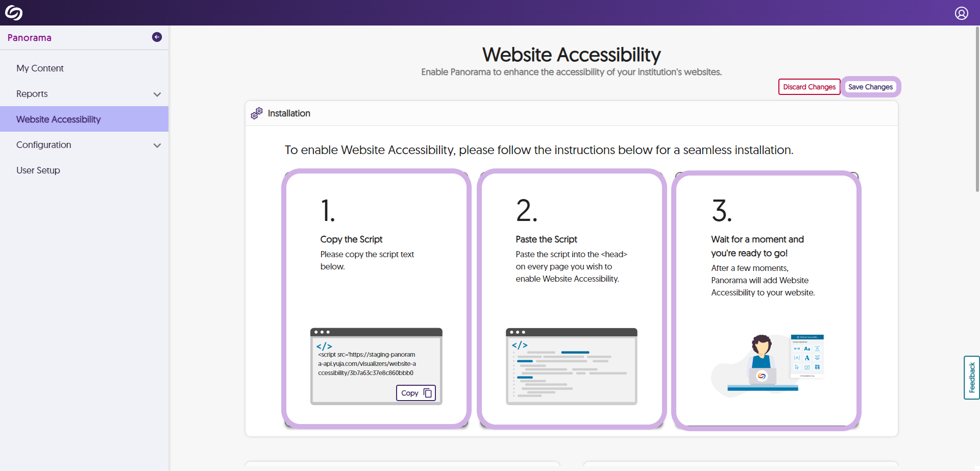980x471 pixels.
Task: Click the Copy button under the script
Action: click(x=416, y=393)
